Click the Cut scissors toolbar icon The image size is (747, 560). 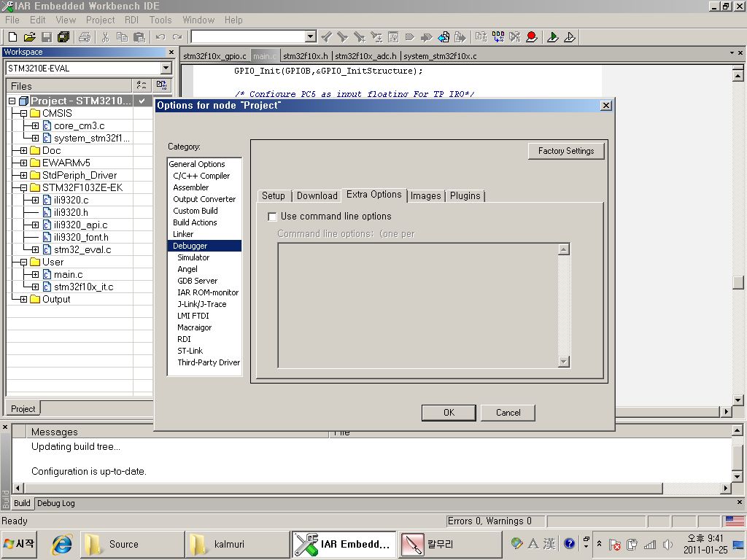(105, 36)
